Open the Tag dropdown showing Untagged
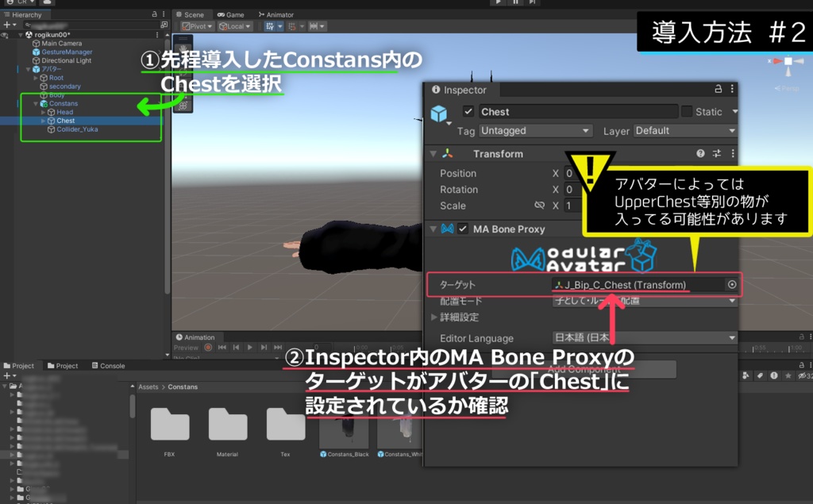This screenshot has width=813, height=504. (535, 131)
